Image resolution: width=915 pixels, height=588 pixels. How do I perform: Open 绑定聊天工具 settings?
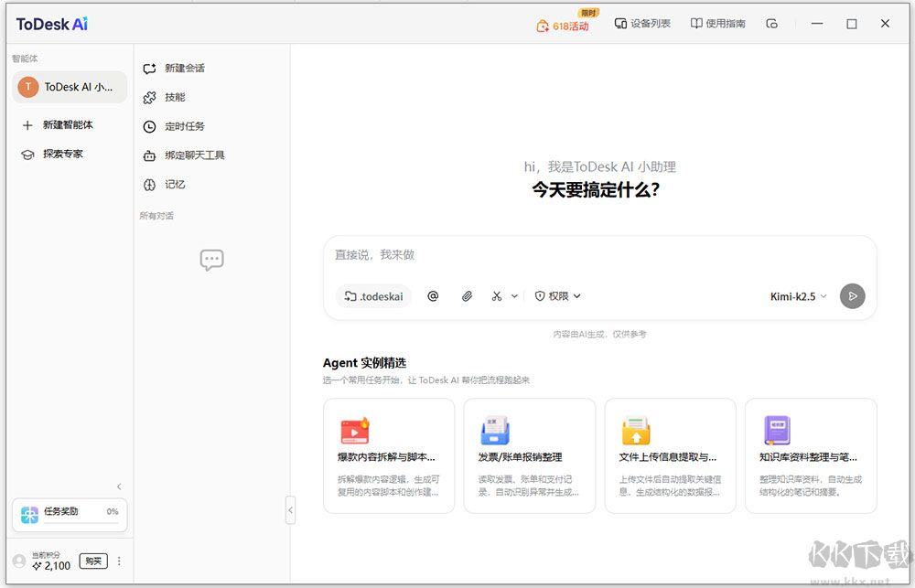pos(194,155)
